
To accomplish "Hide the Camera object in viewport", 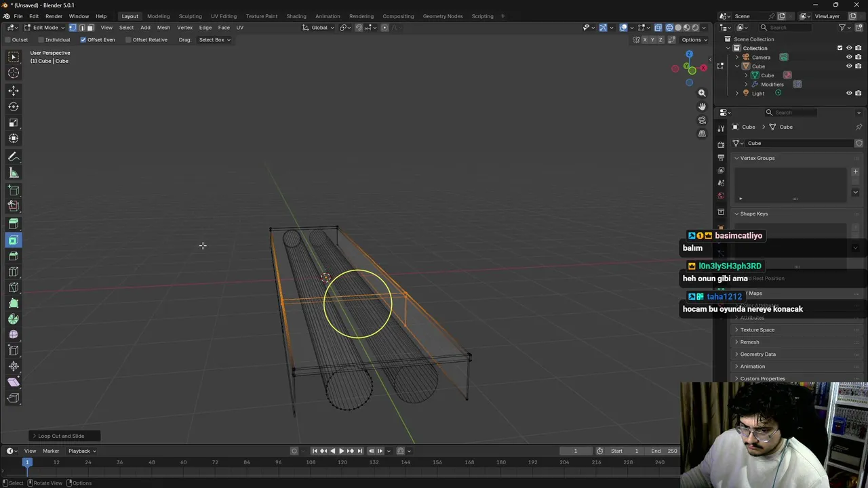I will pos(849,58).
